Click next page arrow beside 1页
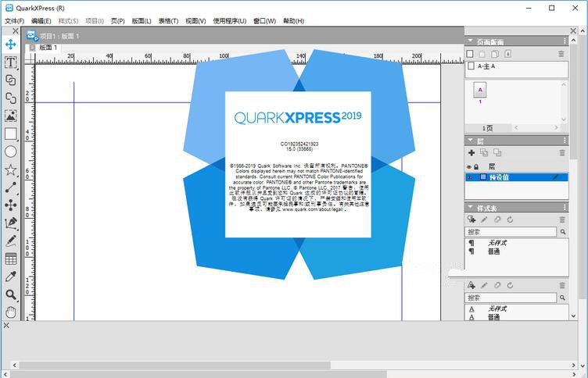 coord(557,128)
